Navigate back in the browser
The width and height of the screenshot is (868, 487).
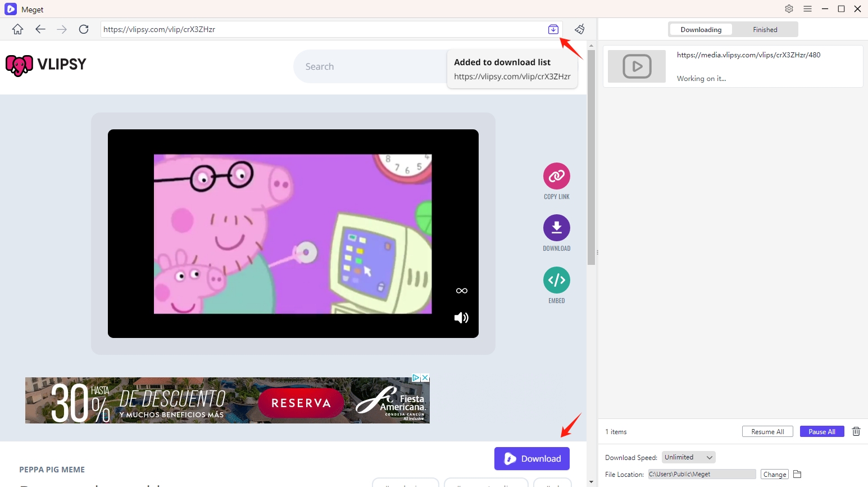pos(40,29)
